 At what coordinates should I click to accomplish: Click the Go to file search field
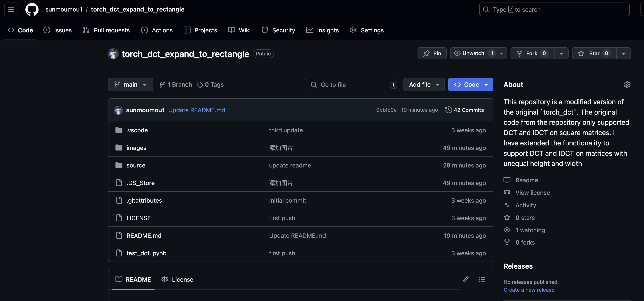[x=352, y=85]
